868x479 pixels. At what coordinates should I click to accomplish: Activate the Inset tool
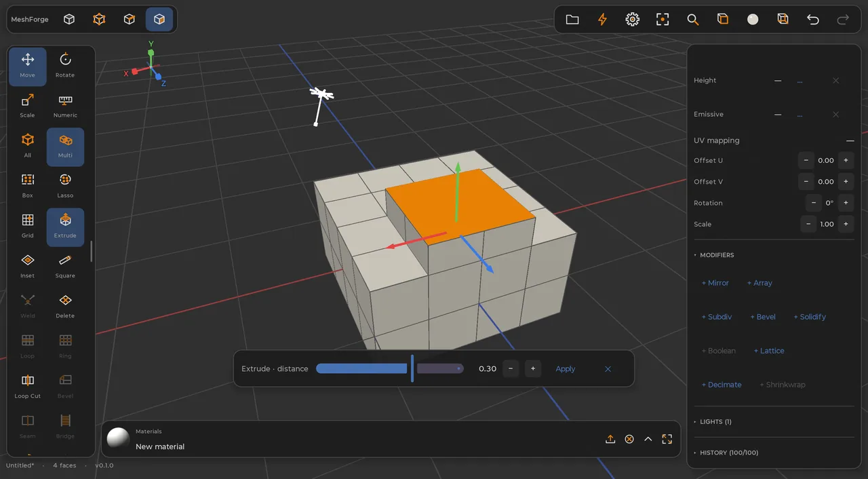click(x=28, y=267)
